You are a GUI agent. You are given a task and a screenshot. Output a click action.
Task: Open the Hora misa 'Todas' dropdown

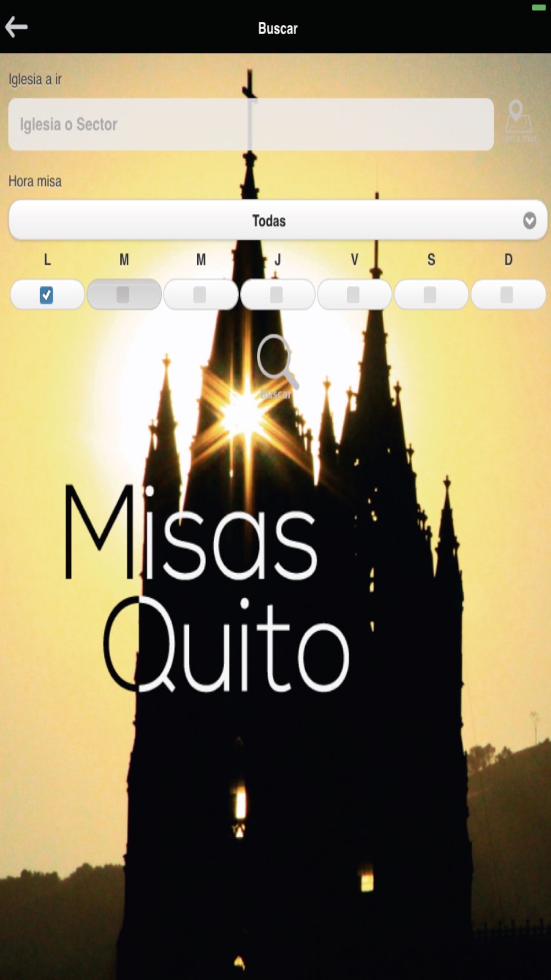pyautogui.click(x=278, y=220)
